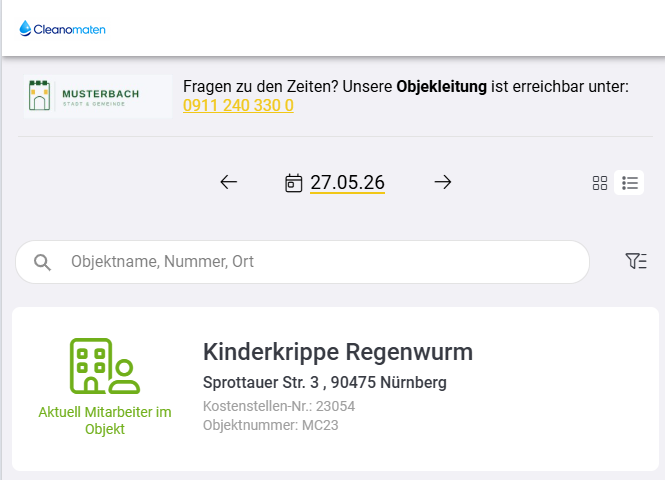Click the date 27.05.26
665x480 pixels.
(x=347, y=183)
